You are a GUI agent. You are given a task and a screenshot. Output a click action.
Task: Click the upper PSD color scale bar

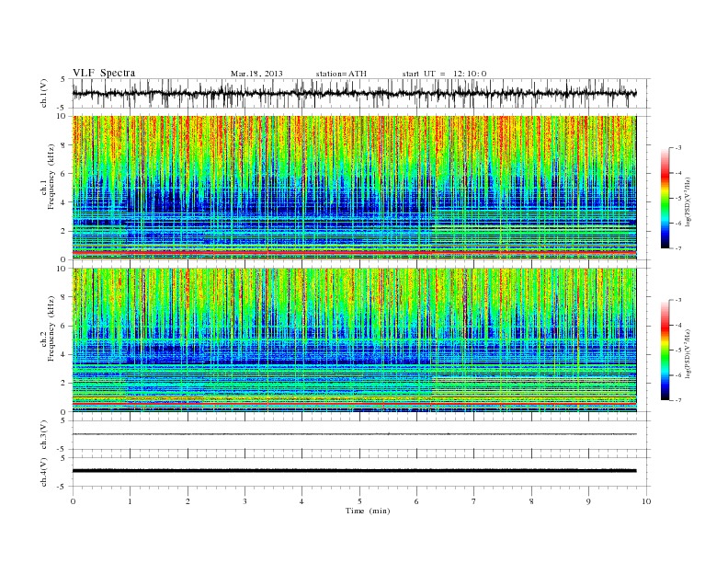[x=665, y=199]
